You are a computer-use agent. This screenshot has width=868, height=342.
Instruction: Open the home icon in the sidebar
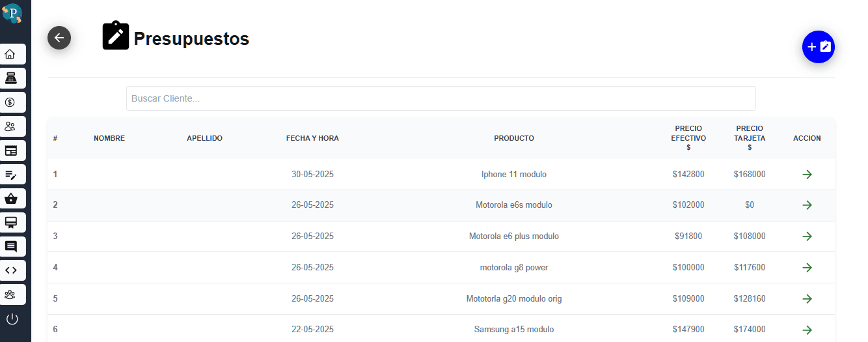[x=11, y=54]
